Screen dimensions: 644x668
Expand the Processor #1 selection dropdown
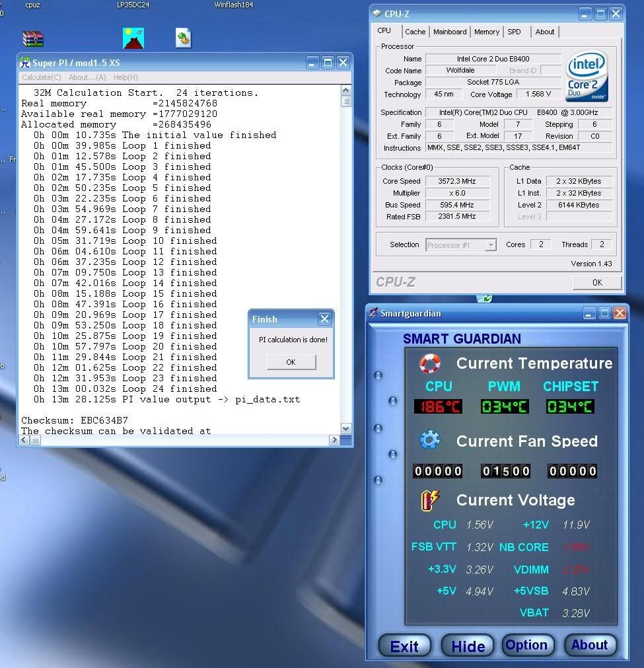[x=491, y=245]
